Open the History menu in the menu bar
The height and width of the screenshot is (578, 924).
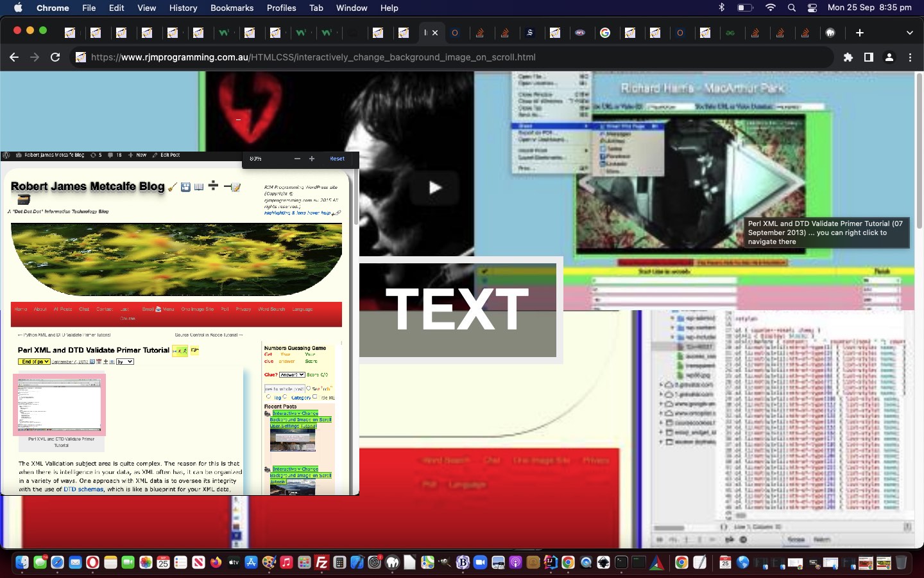183,8
